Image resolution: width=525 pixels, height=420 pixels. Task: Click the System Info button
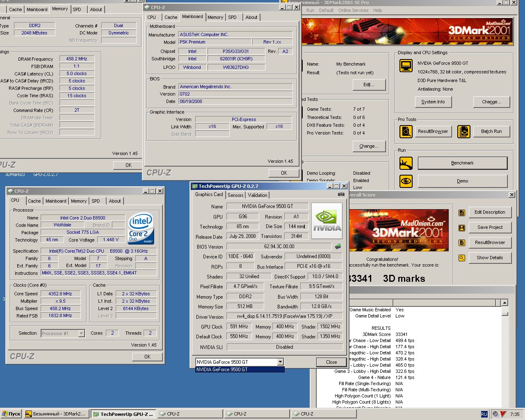point(433,102)
